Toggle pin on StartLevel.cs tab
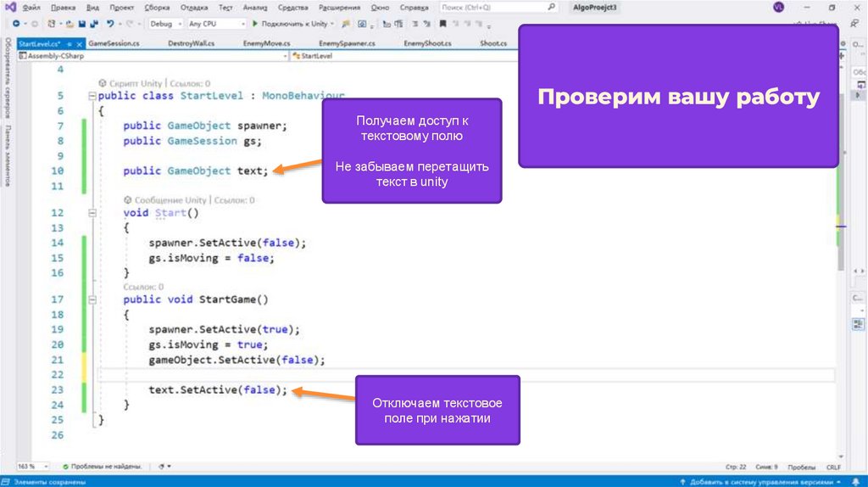The height and width of the screenshot is (487, 868). 70,43
